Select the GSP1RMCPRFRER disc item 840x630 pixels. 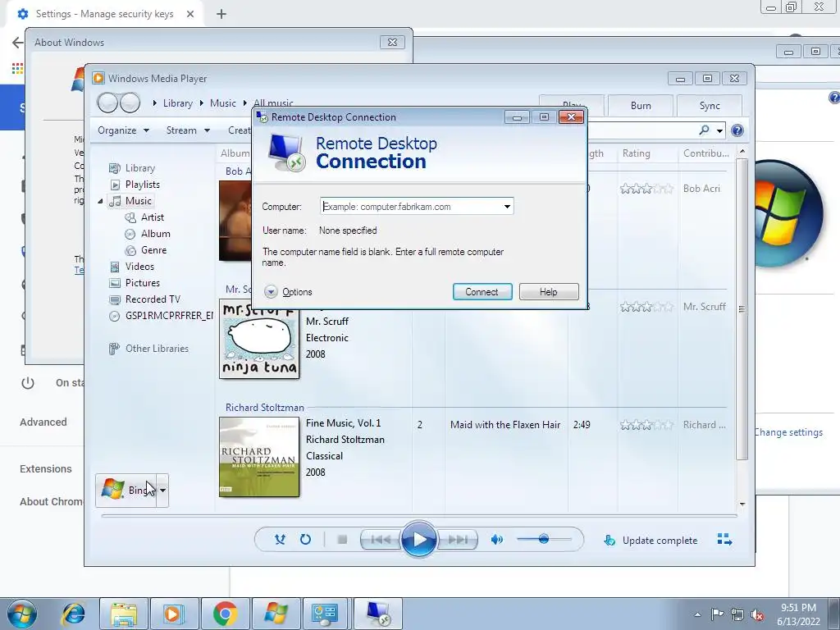[161, 316]
